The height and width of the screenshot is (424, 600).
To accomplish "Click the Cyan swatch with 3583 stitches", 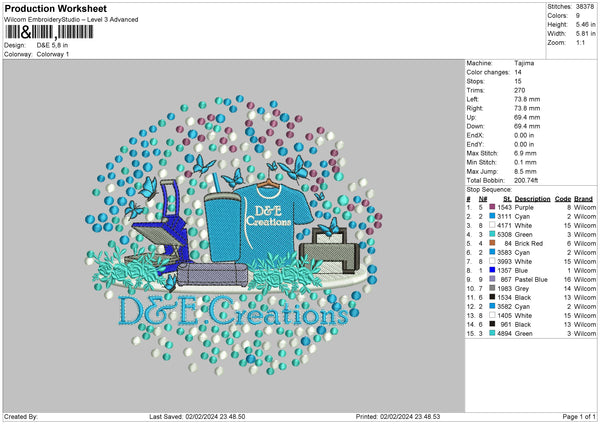I will click(x=492, y=252).
